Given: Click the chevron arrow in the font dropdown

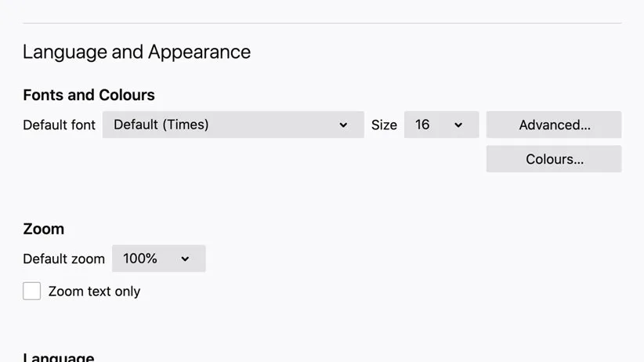Looking at the screenshot, I should click(343, 125).
